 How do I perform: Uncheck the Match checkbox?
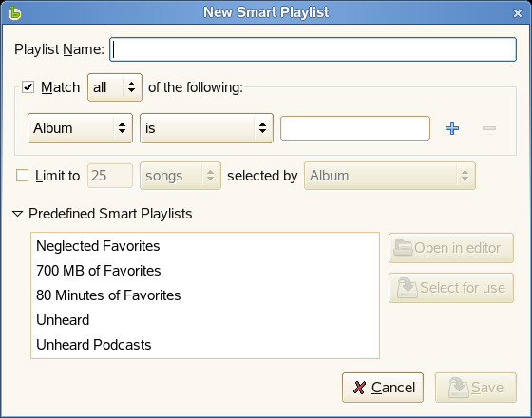[28, 87]
